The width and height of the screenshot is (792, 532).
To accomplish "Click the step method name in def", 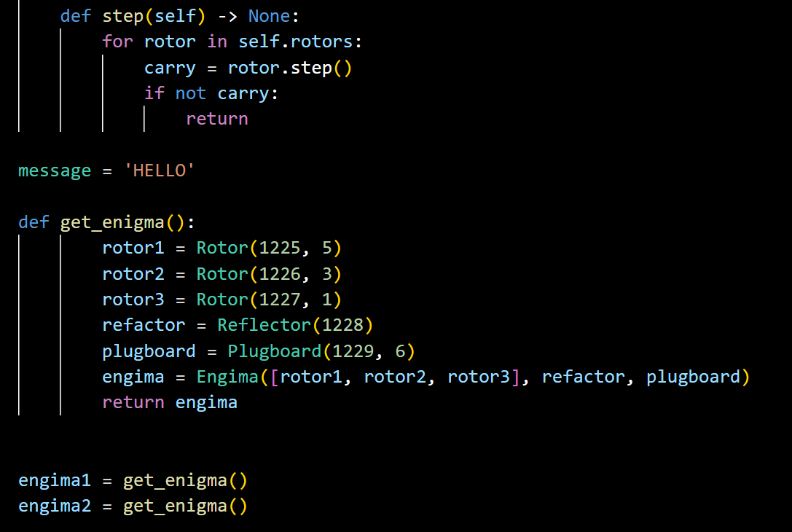I will [x=122, y=17].
